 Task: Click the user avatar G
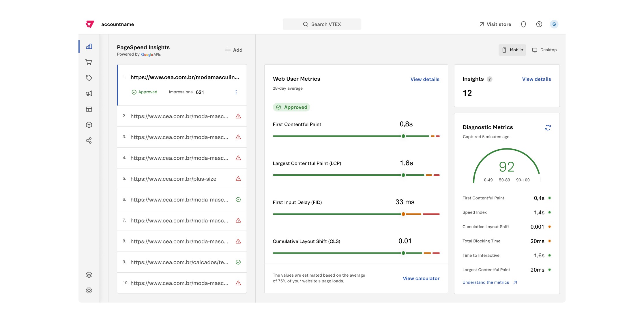coord(554,24)
